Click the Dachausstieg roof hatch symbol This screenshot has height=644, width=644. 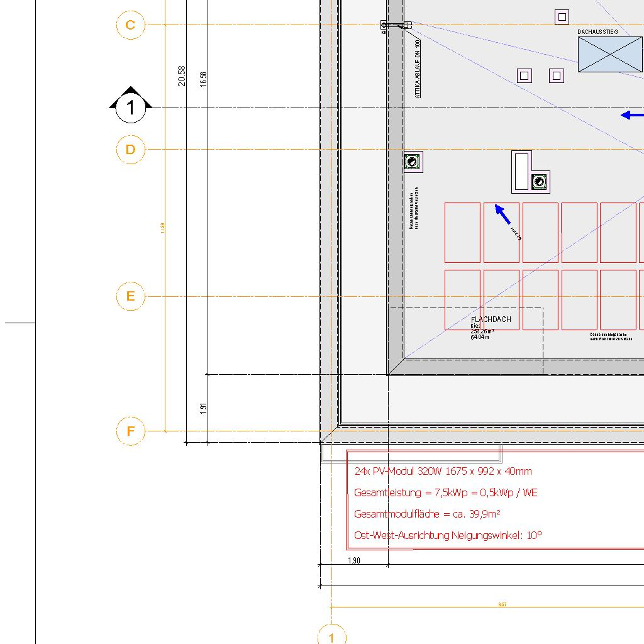[x=609, y=54]
